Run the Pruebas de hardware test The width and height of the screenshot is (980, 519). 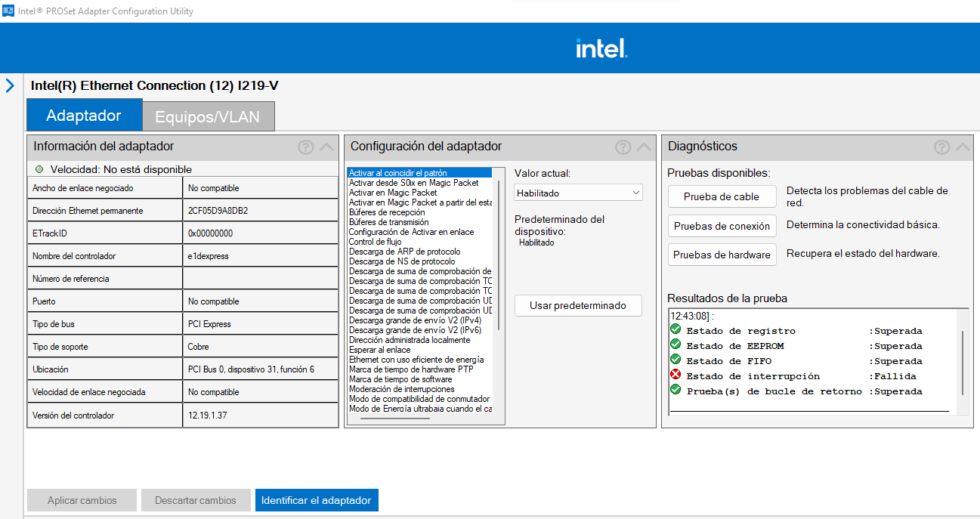[x=722, y=255]
